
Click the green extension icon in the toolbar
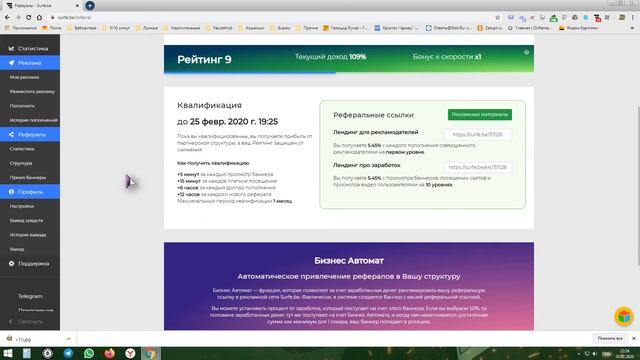tap(553, 18)
